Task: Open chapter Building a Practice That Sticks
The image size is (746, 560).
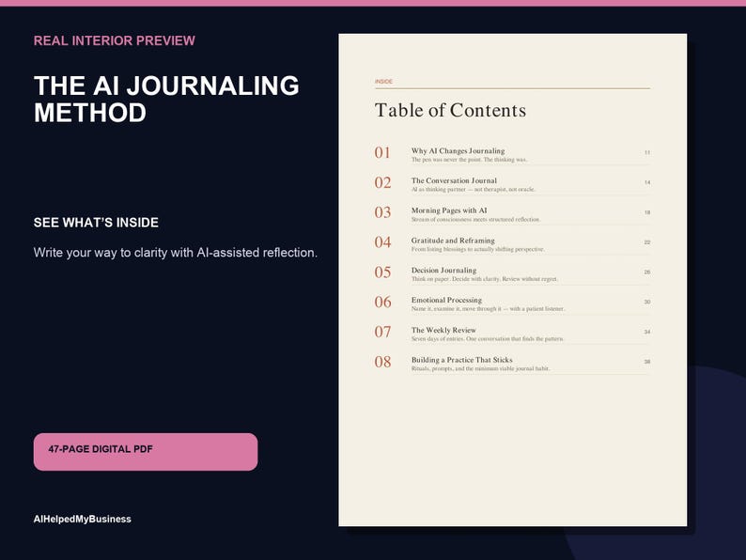Action: [462, 360]
